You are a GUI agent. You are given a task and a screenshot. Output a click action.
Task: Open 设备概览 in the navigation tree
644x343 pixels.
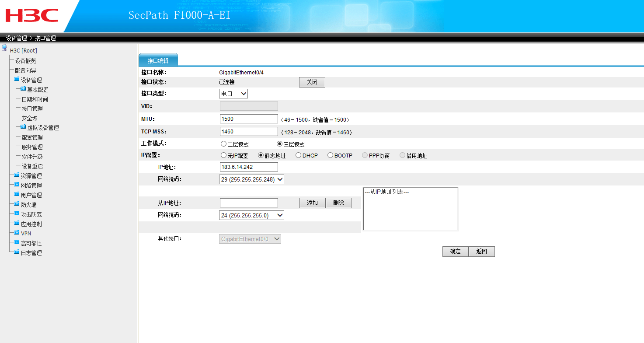[26, 61]
